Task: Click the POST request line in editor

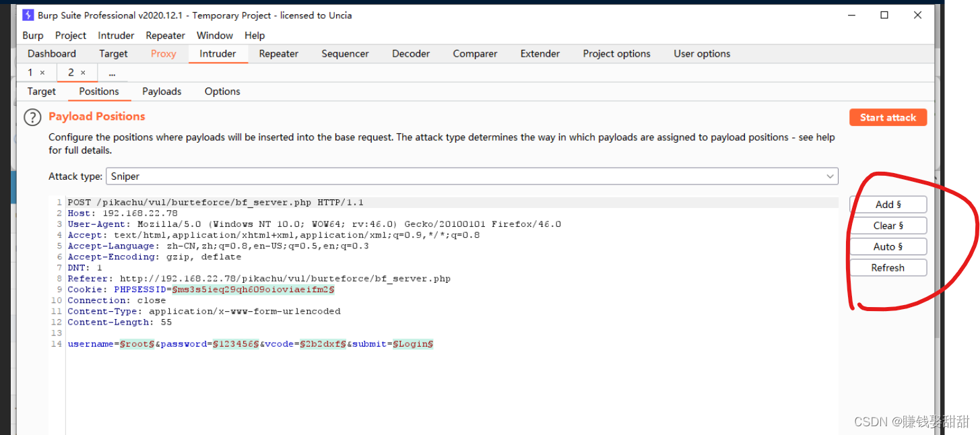Action: click(216, 202)
